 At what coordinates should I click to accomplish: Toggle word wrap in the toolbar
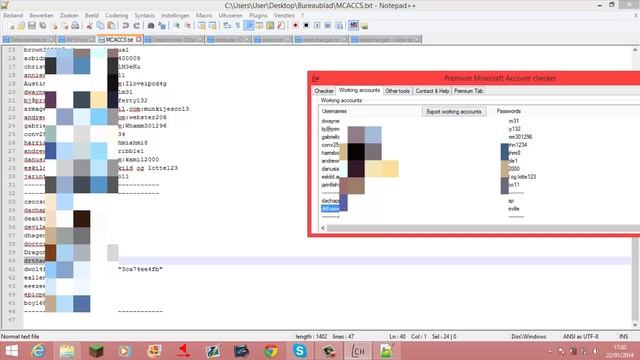(x=227, y=26)
